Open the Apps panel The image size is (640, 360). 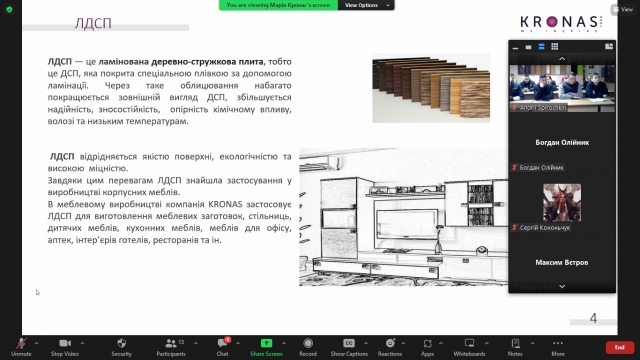[x=427, y=347]
